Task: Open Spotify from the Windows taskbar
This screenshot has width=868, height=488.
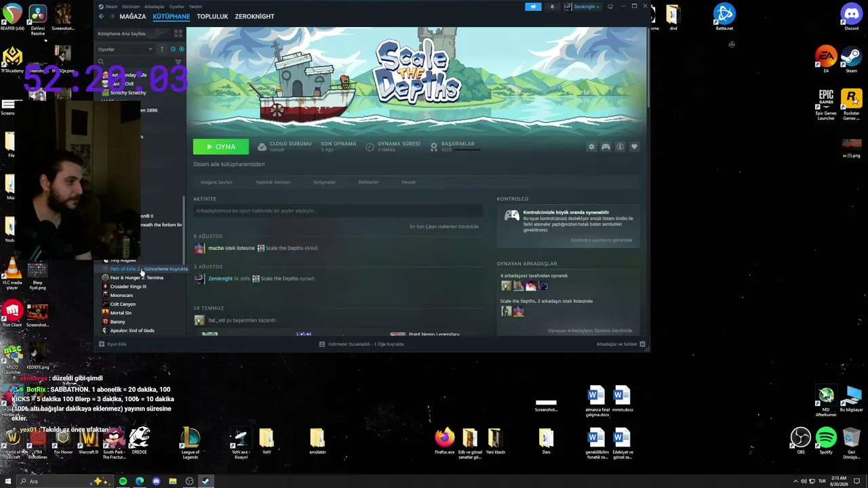Action: click(x=123, y=481)
